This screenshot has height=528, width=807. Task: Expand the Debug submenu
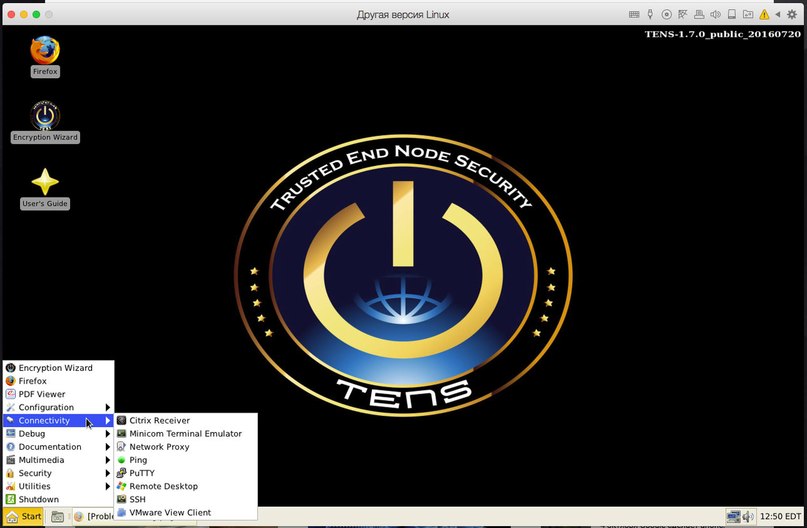(58, 434)
